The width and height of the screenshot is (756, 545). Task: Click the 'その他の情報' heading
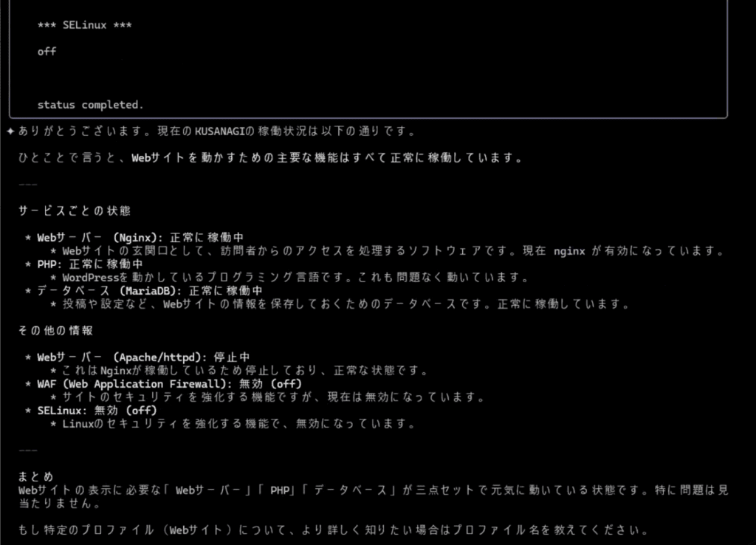(55, 330)
